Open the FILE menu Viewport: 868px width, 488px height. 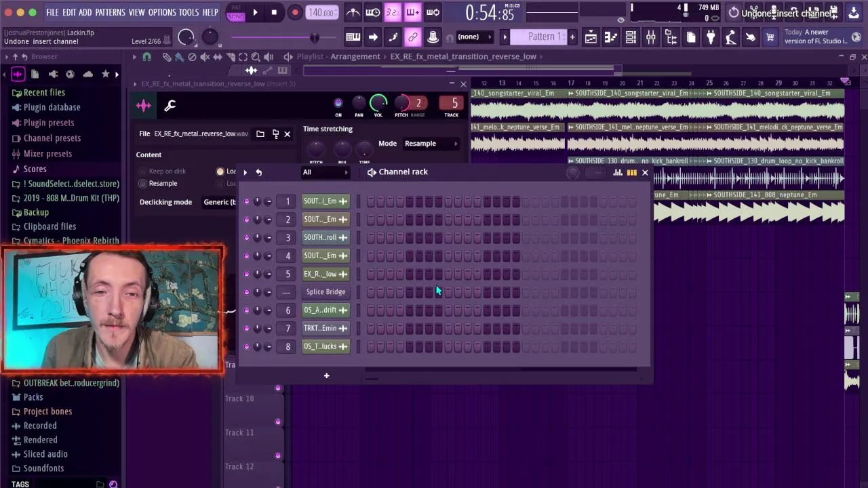click(x=52, y=12)
